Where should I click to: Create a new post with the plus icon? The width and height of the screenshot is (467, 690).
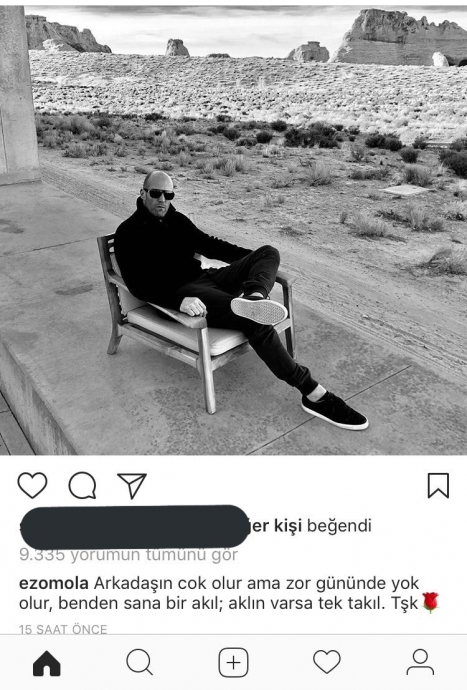click(233, 662)
